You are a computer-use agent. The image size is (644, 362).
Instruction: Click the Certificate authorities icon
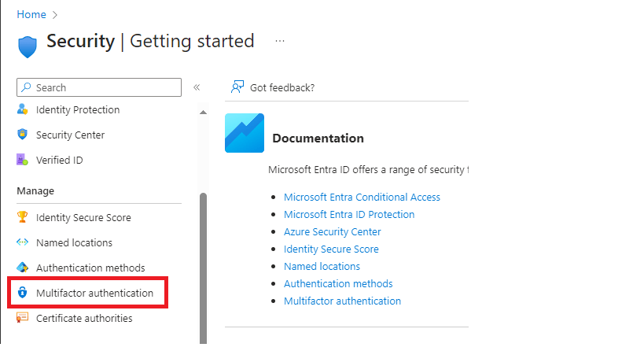click(22, 319)
